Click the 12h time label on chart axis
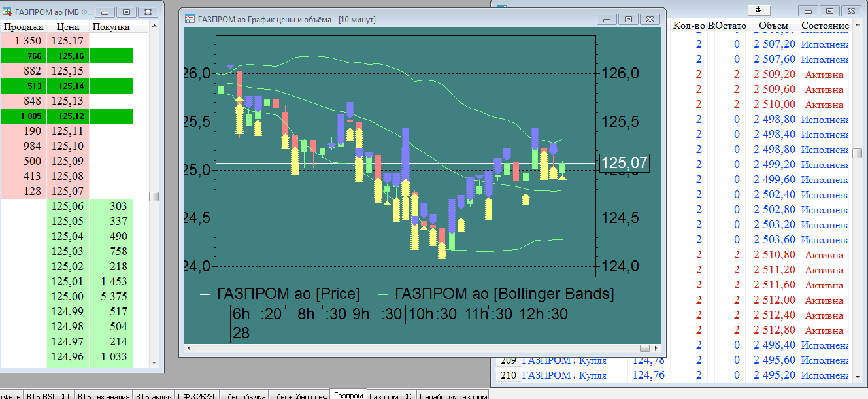 pyautogui.click(x=531, y=315)
